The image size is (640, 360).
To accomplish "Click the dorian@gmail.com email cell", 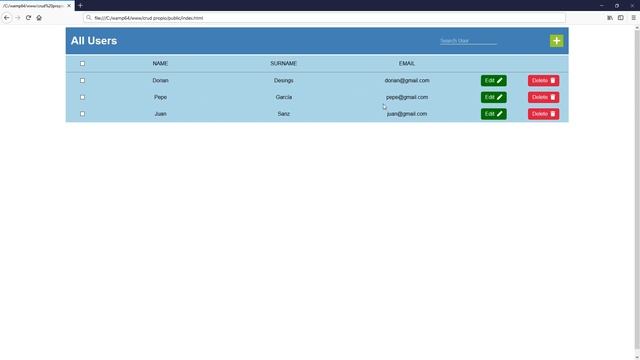I will (x=407, y=81).
